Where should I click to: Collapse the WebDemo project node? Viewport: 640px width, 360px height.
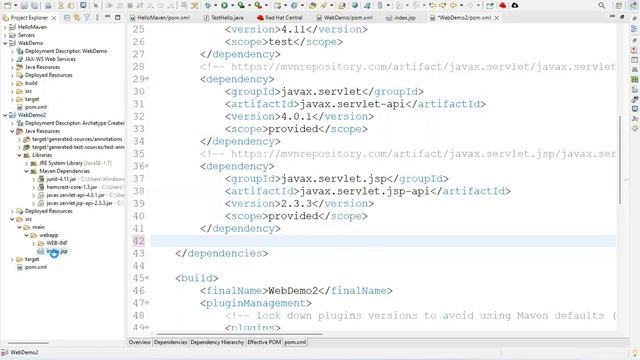[5, 43]
